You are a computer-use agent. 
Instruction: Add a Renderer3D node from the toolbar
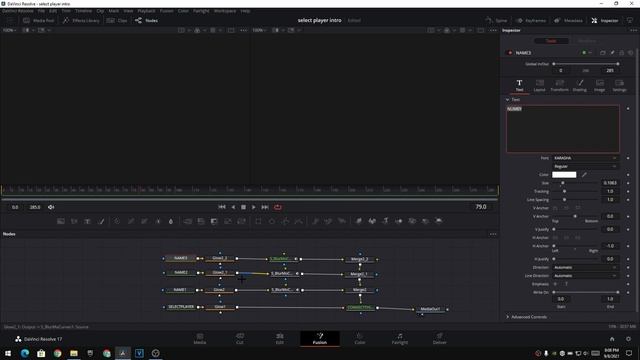(x=439, y=221)
